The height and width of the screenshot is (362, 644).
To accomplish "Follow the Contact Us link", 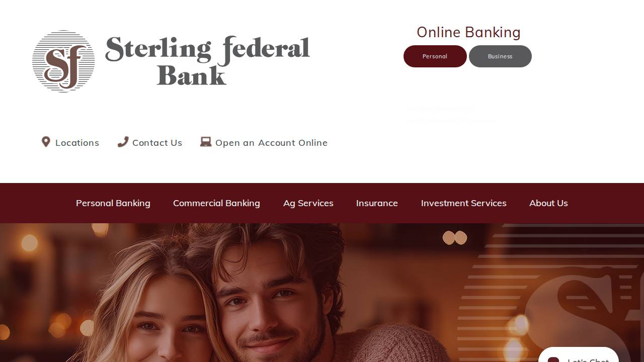I will point(157,143).
